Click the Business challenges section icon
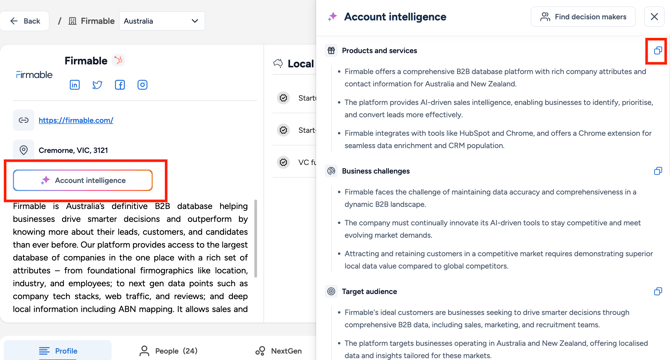Image resolution: width=670 pixels, height=360 pixels. pos(331,171)
